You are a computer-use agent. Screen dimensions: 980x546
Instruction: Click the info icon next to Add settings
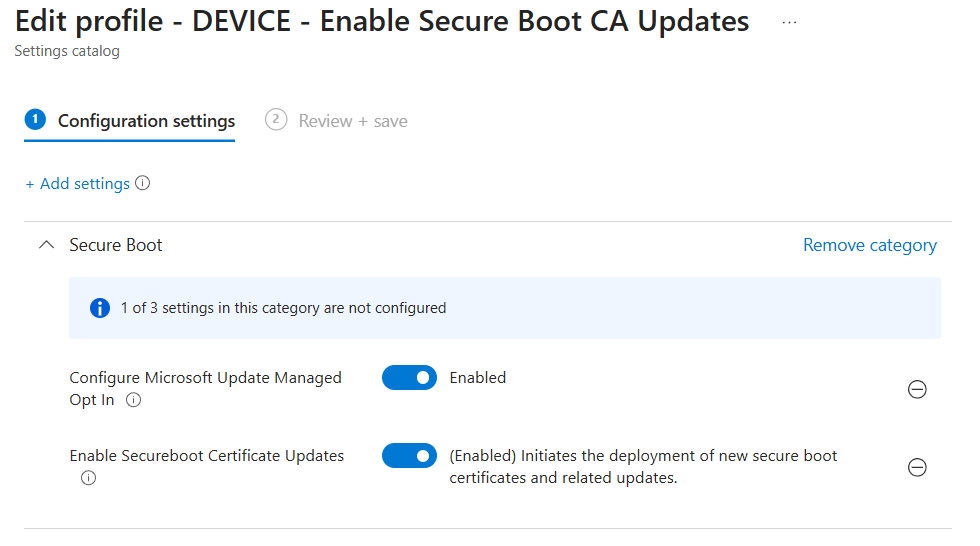(x=143, y=183)
